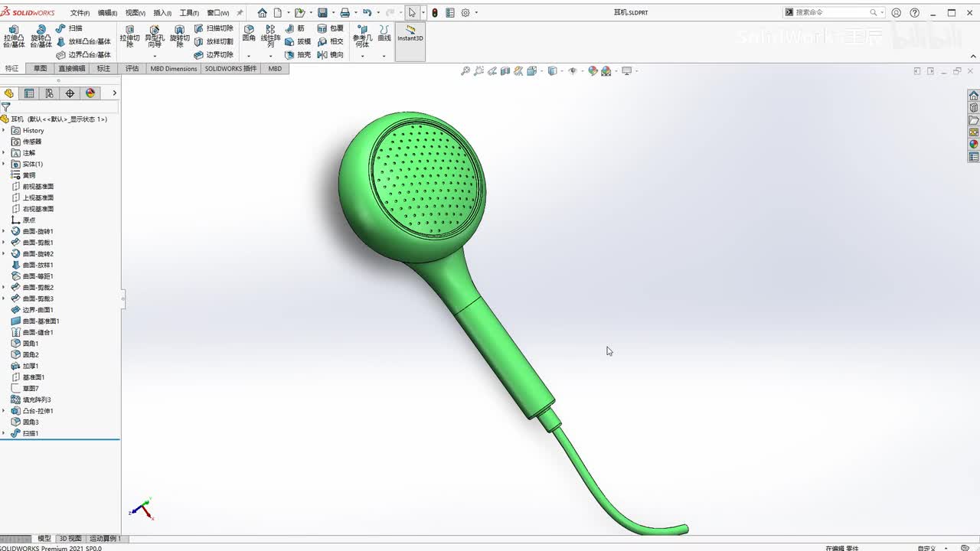Pin the menu bar with pushpin
The width and height of the screenshot is (980, 551).
240,12
